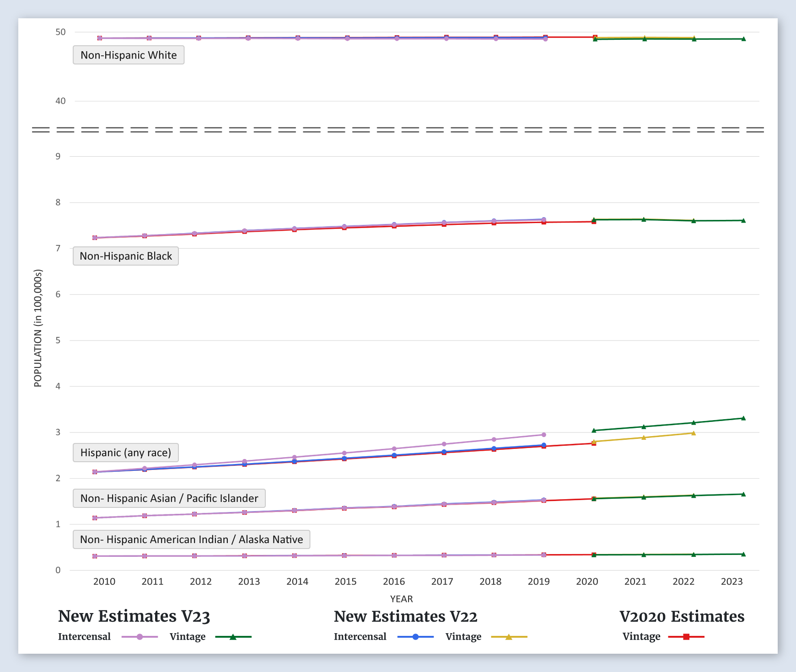
Task: Click the purple V23 Intercensal legend marker
Action: pyautogui.click(x=140, y=637)
